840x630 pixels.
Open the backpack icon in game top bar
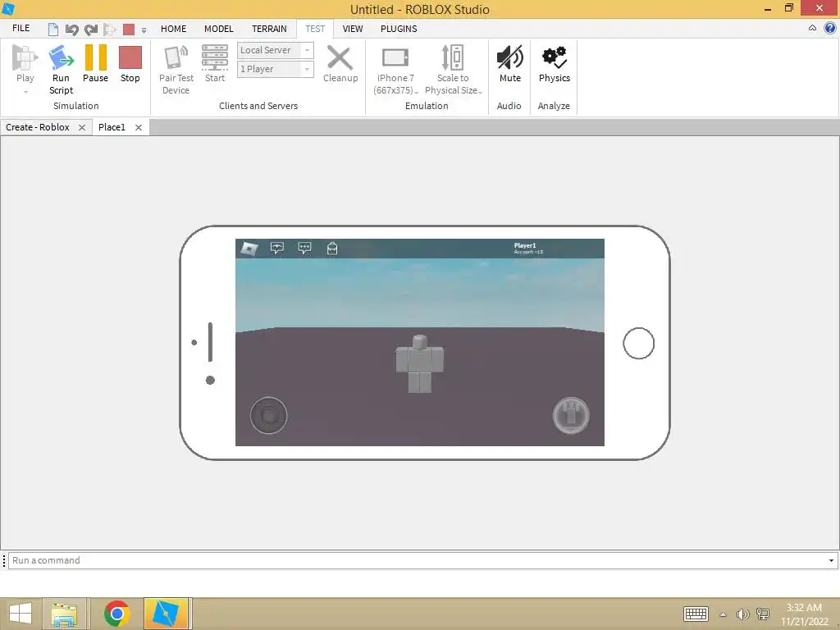tap(332, 248)
